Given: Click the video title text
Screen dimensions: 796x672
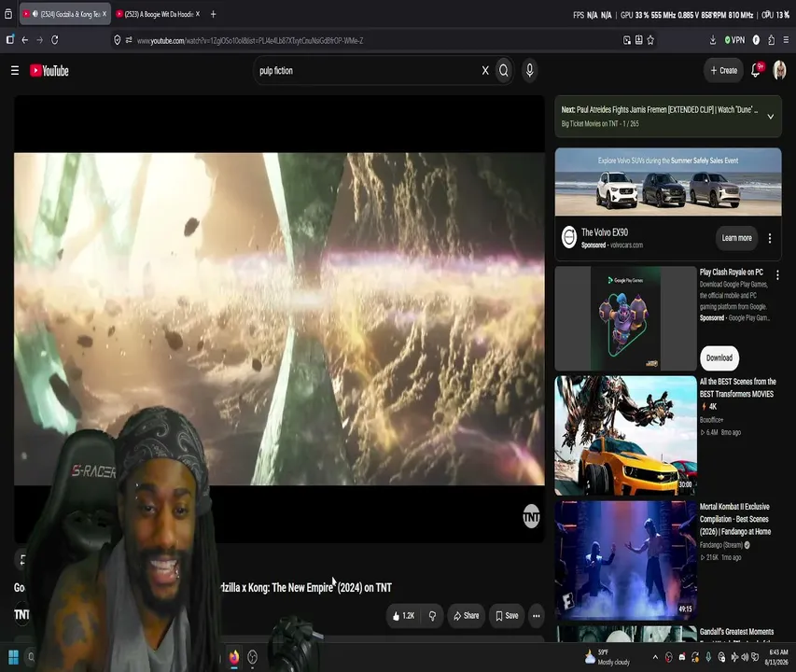Looking at the screenshot, I should click(306, 588).
